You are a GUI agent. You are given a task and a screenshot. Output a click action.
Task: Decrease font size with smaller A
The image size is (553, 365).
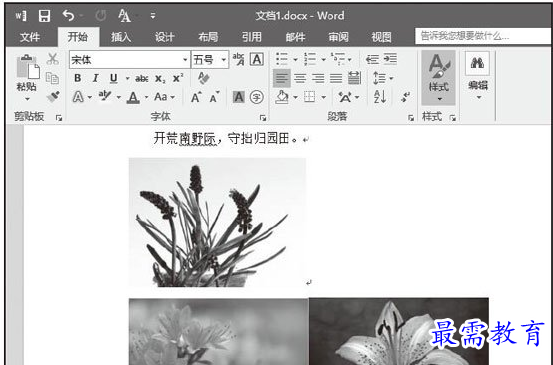[x=214, y=97]
